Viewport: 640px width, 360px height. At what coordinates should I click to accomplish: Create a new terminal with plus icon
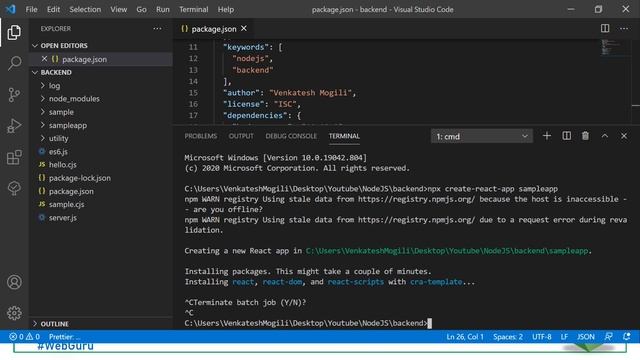click(x=547, y=136)
